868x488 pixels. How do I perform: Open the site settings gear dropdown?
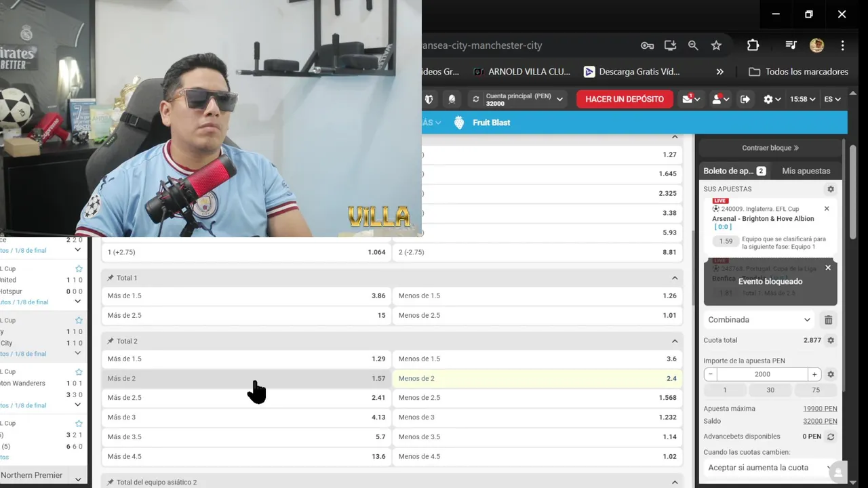[772, 99]
